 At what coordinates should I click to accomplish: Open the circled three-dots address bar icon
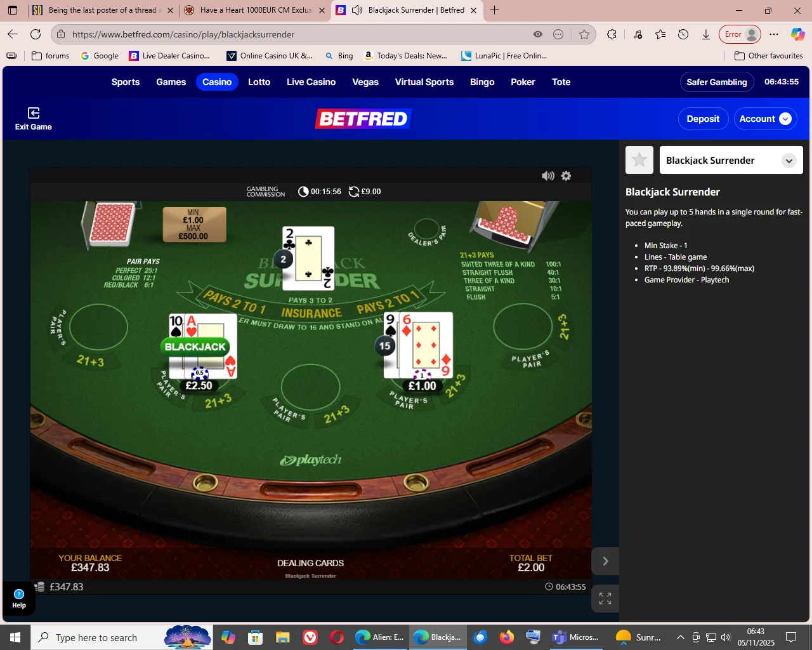click(558, 34)
